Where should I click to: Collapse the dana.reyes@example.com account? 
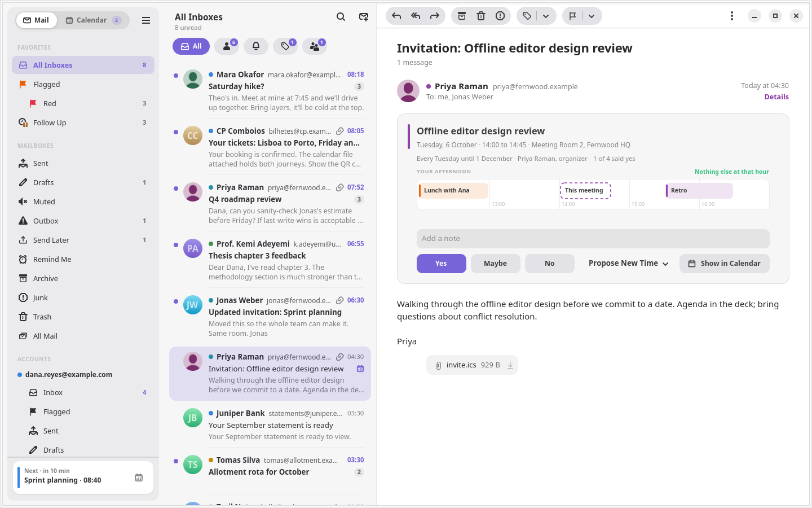69,374
